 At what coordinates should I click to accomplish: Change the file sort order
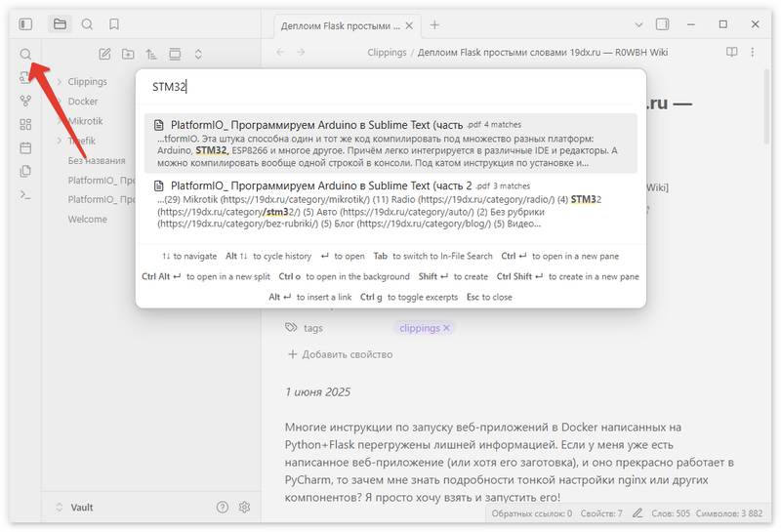coord(151,54)
